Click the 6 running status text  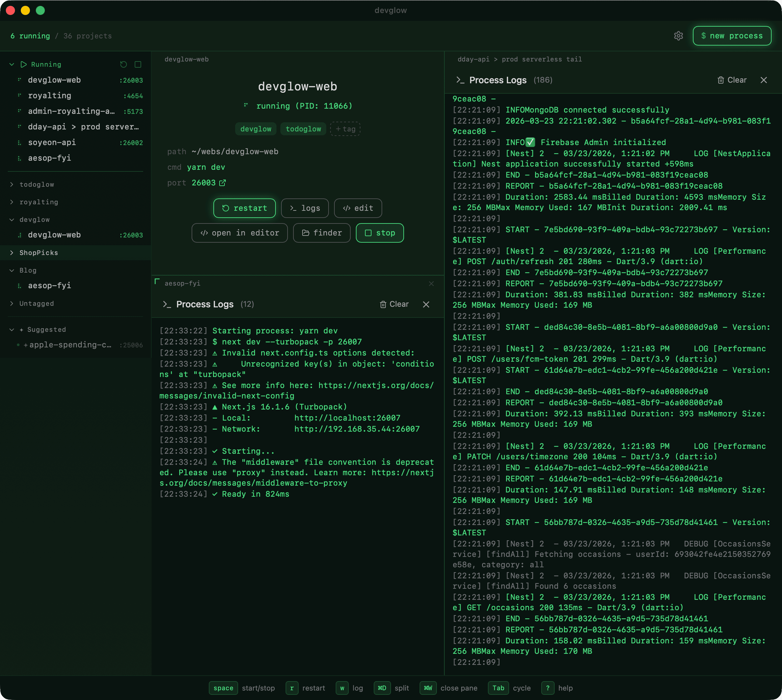click(30, 36)
